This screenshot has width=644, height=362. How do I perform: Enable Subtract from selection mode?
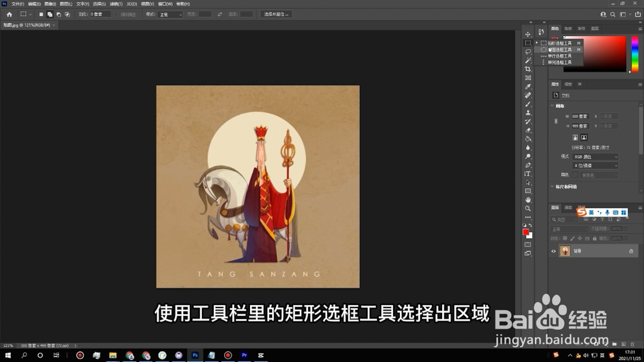tap(59, 14)
